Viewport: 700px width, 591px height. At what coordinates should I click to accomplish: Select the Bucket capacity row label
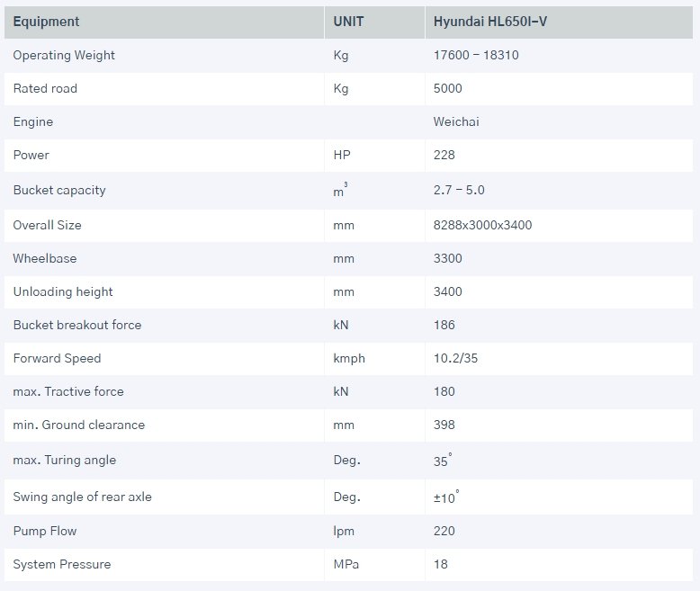click(x=59, y=191)
